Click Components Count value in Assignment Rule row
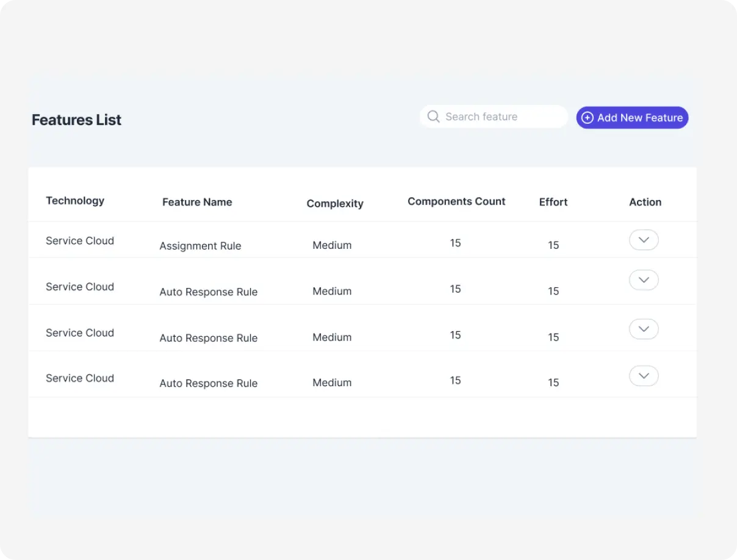 pos(455,243)
